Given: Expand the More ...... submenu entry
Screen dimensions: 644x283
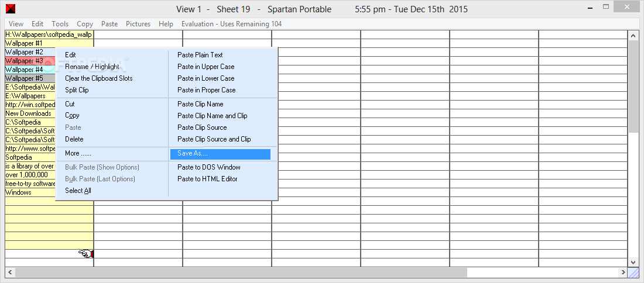Looking at the screenshot, I should tap(78, 153).
